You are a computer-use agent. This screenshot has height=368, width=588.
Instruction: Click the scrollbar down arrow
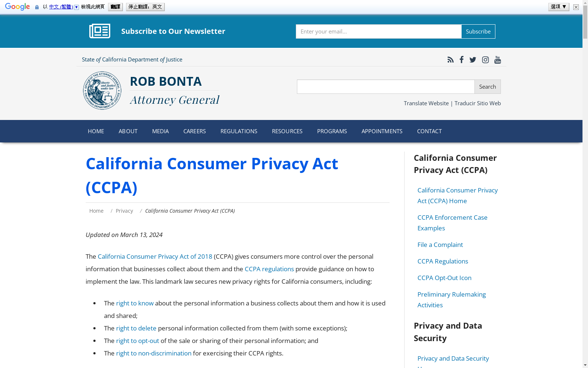(x=585, y=365)
